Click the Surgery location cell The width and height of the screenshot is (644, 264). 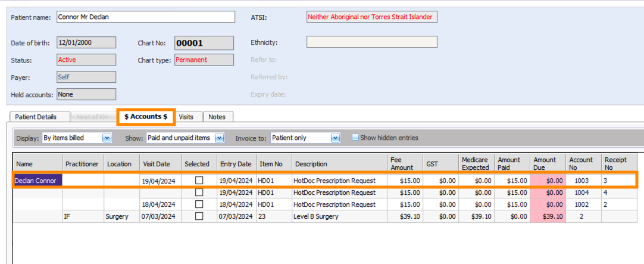[121, 216]
